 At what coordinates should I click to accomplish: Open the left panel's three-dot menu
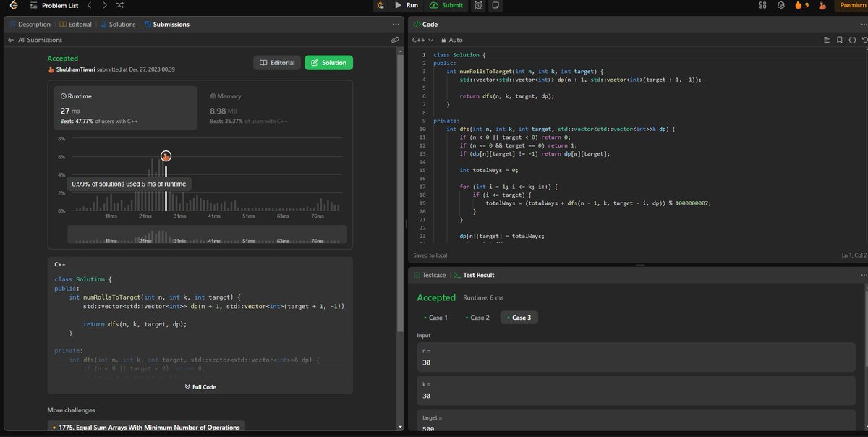click(395, 24)
